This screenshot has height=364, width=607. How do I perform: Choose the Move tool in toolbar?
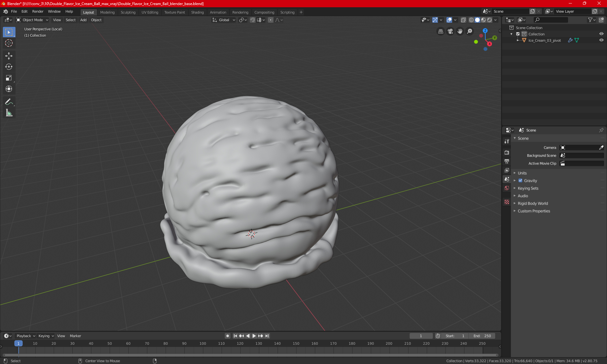click(9, 56)
